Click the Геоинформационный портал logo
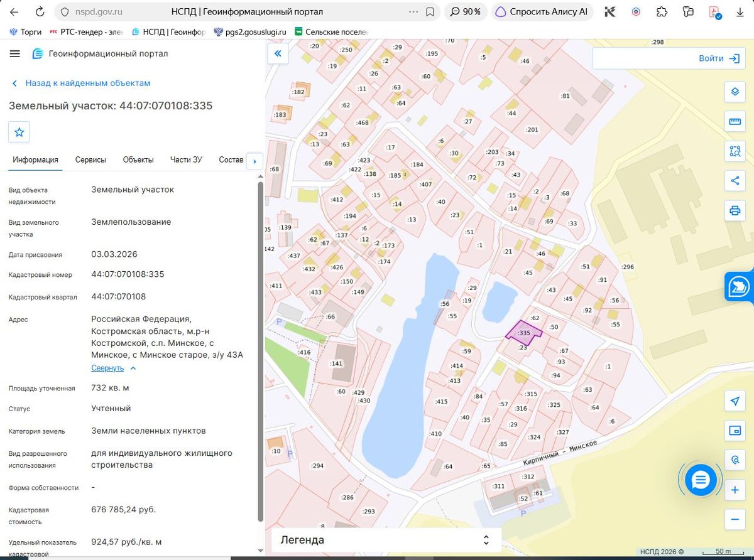 (100, 53)
